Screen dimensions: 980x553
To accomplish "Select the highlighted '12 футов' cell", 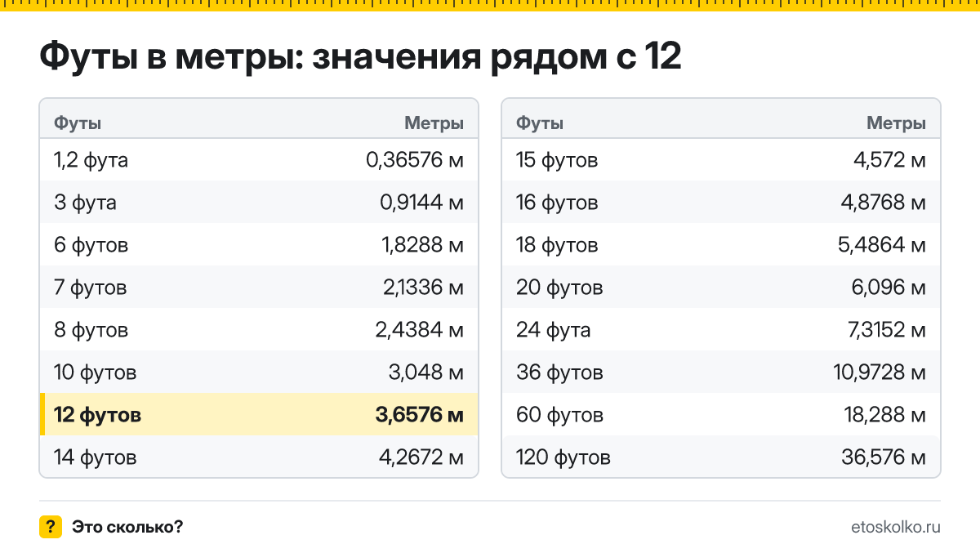I will (98, 415).
